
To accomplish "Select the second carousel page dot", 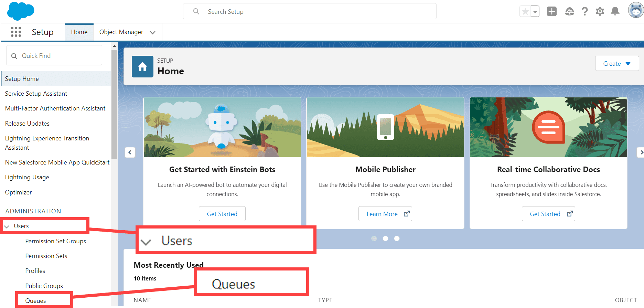I will [386, 238].
